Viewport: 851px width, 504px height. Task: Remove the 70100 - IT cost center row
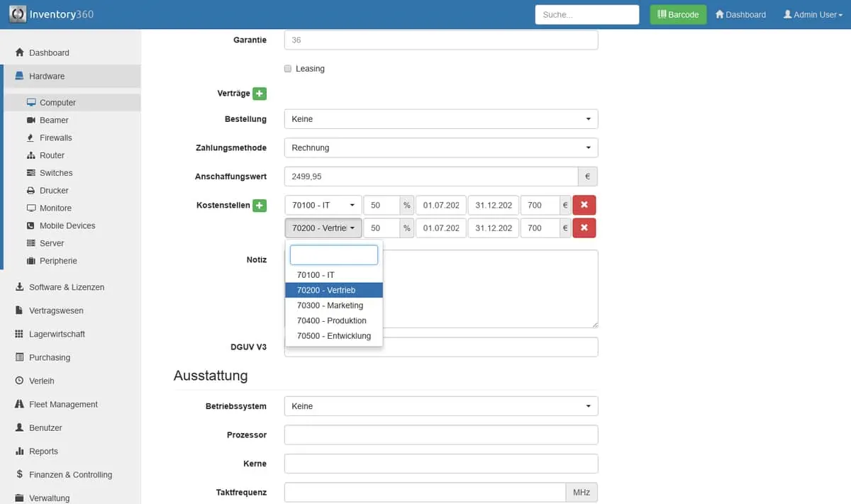point(584,206)
